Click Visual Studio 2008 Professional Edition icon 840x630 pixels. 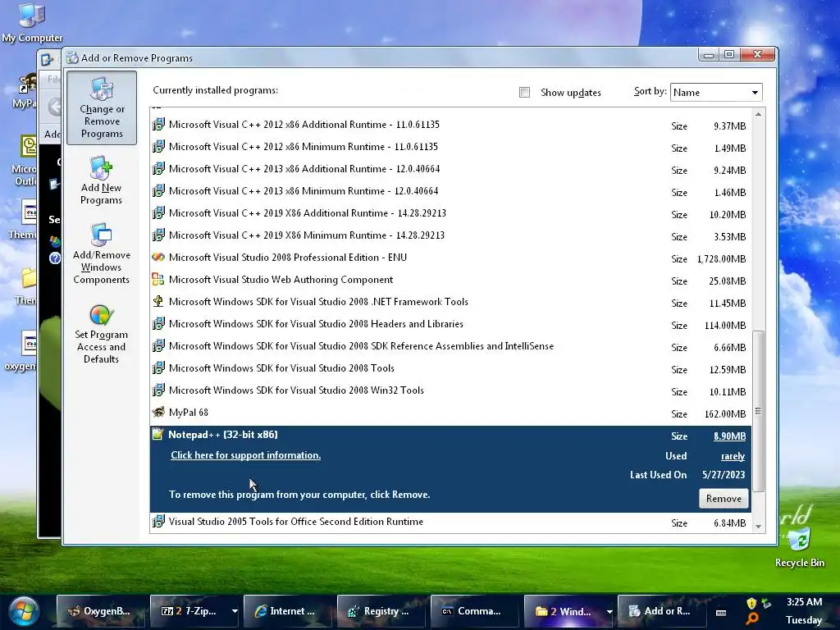coord(158,257)
